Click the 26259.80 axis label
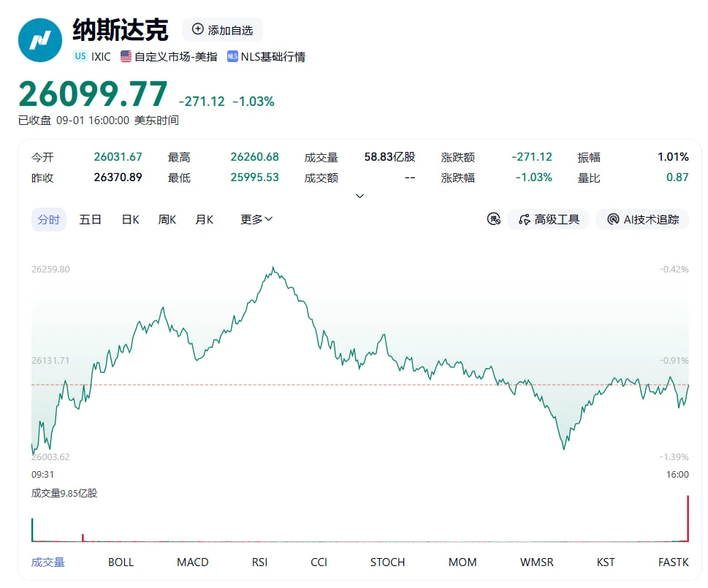The width and height of the screenshot is (708, 588). pos(50,269)
